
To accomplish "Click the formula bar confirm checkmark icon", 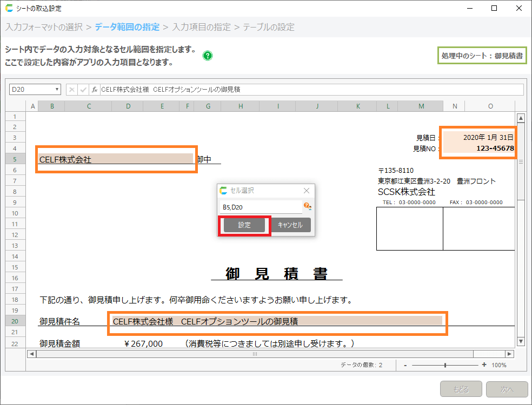I will click(83, 90).
